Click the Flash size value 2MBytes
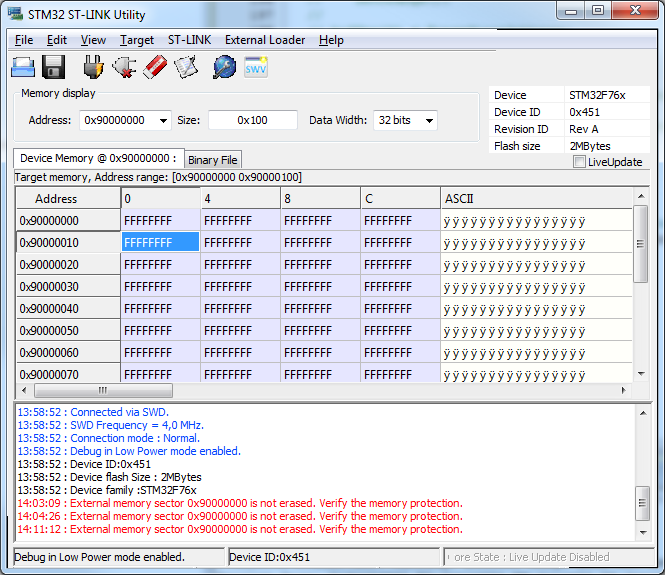The width and height of the screenshot is (665, 575). pos(590,146)
